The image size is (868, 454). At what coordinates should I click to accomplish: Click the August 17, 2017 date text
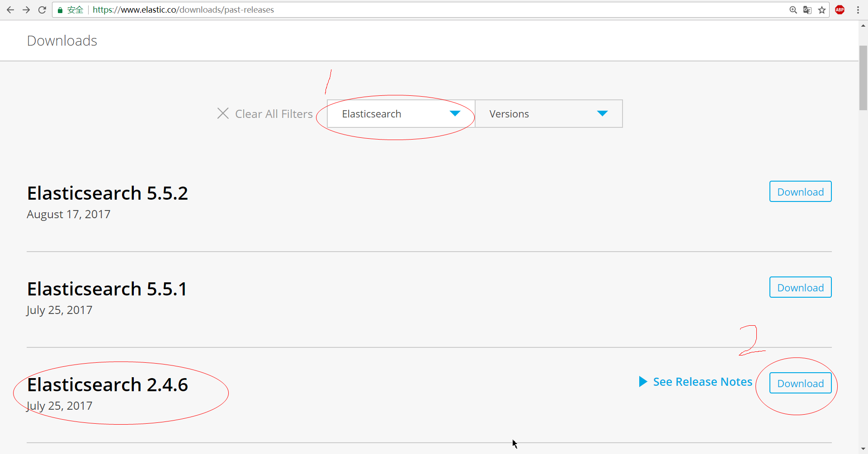(69, 214)
